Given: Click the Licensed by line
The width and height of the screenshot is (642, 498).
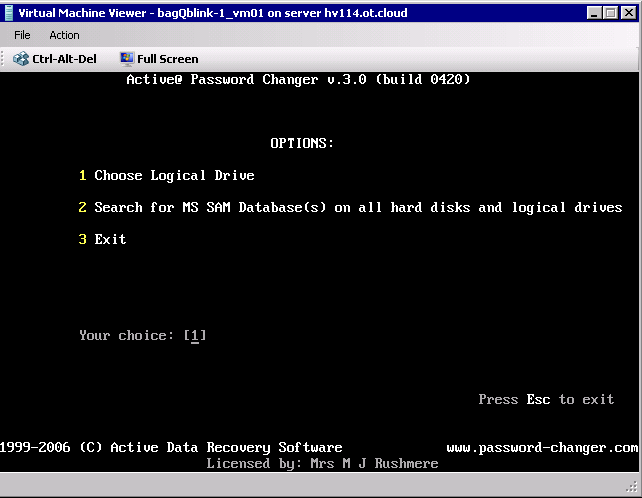Looking at the screenshot, I should [x=322, y=463].
